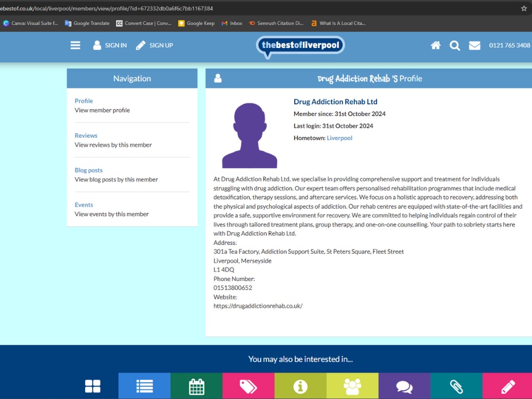Click 'Member since: 31st October 2024'

tap(339, 114)
